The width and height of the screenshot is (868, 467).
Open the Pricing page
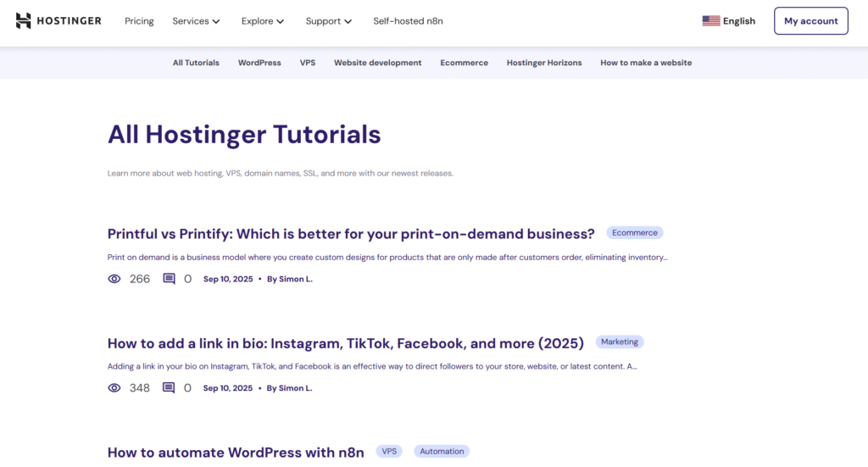(139, 21)
